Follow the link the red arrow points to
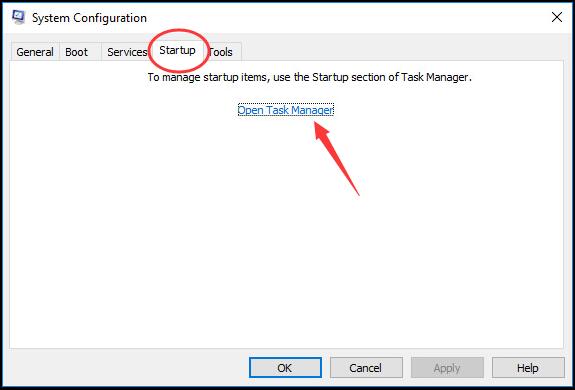The height and width of the screenshot is (390, 575). coord(286,110)
